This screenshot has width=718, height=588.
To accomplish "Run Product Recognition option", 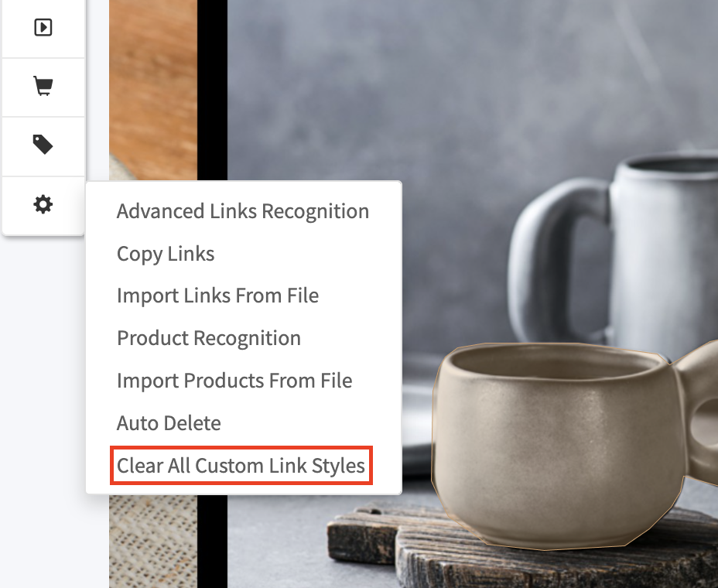I will pos(209,338).
